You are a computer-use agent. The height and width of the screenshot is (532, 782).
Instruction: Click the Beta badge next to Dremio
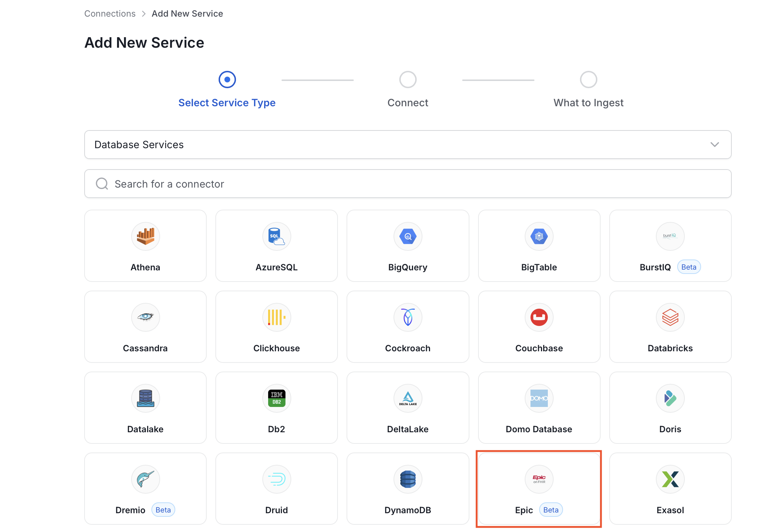point(163,510)
